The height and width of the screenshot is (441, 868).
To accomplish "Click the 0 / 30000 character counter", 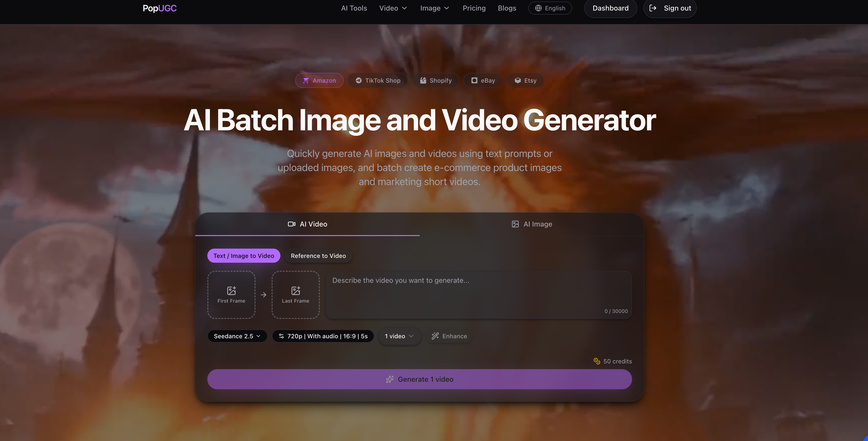I will 616,311.
